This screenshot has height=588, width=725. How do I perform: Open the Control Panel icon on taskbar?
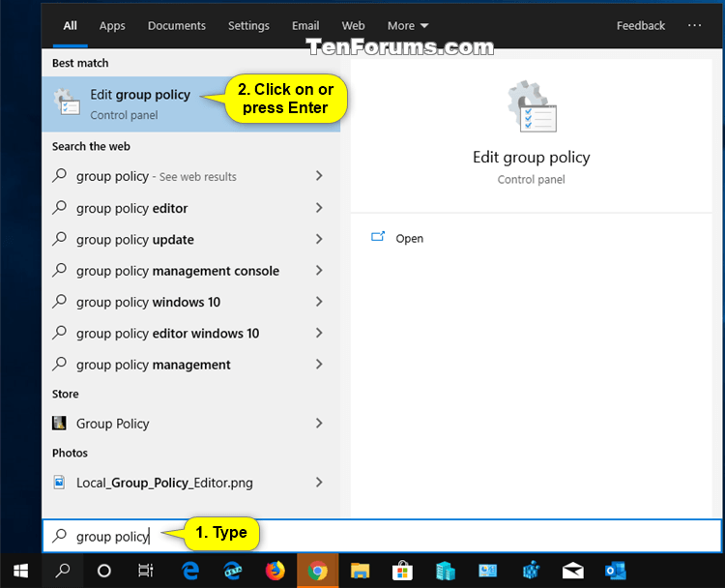click(488, 571)
